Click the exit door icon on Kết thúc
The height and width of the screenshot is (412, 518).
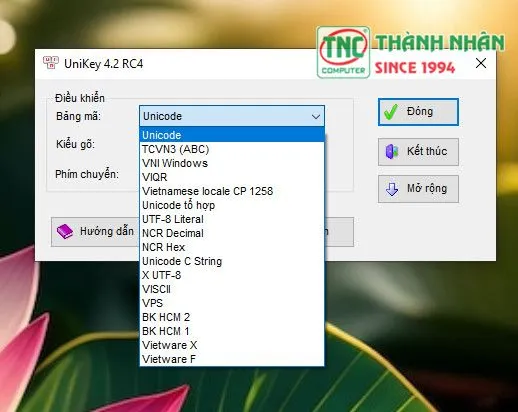pyautogui.click(x=392, y=152)
